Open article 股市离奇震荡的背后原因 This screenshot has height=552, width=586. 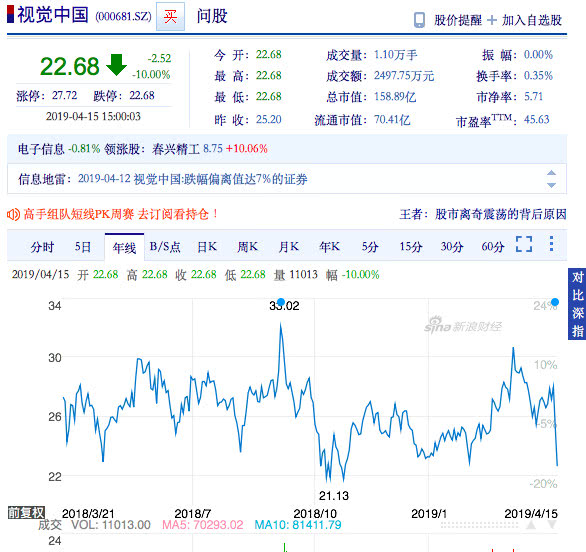point(501,214)
